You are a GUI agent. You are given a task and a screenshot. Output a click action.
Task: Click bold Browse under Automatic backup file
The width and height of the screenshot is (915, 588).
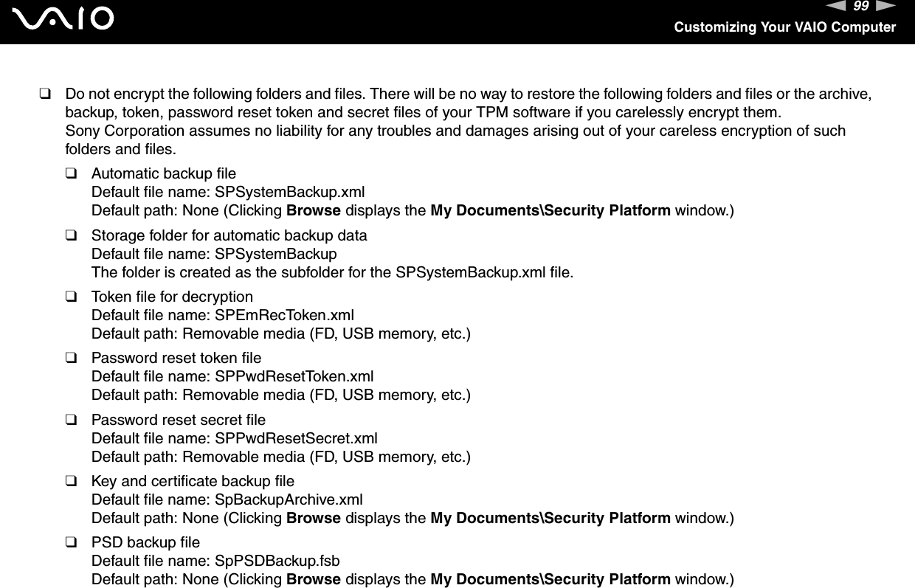tap(313, 211)
